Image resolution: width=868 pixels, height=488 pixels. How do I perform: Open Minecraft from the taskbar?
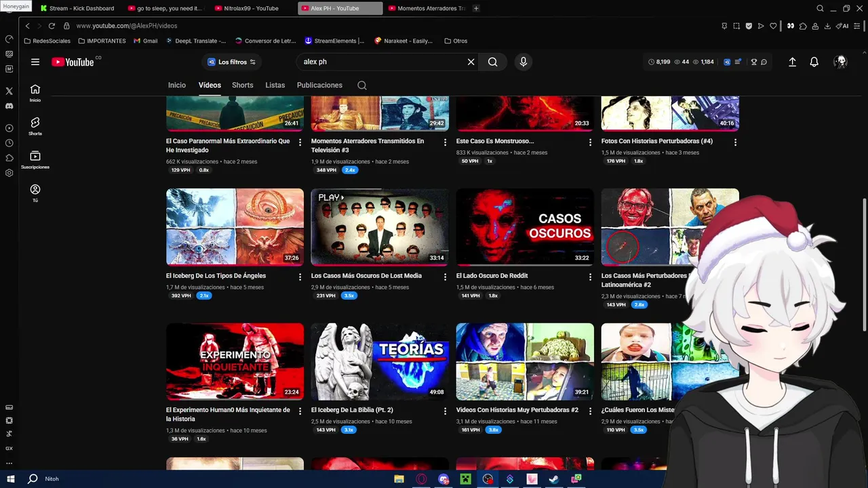(x=466, y=479)
